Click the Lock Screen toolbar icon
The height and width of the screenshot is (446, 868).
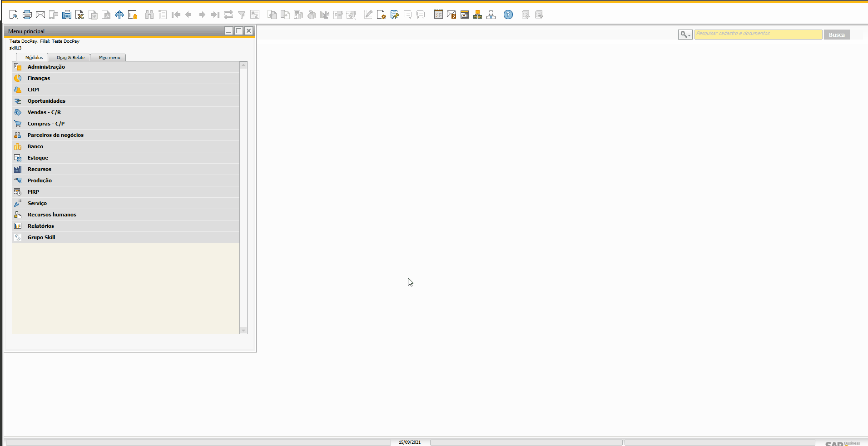(133, 15)
